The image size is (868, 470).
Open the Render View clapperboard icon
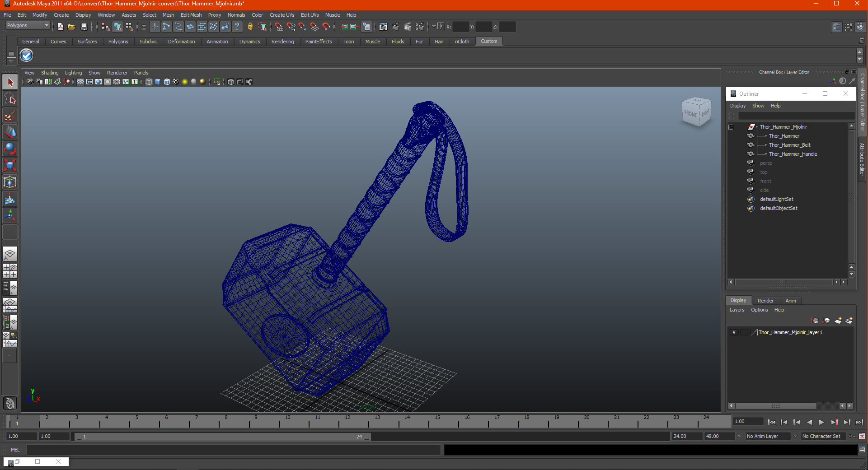(383, 27)
